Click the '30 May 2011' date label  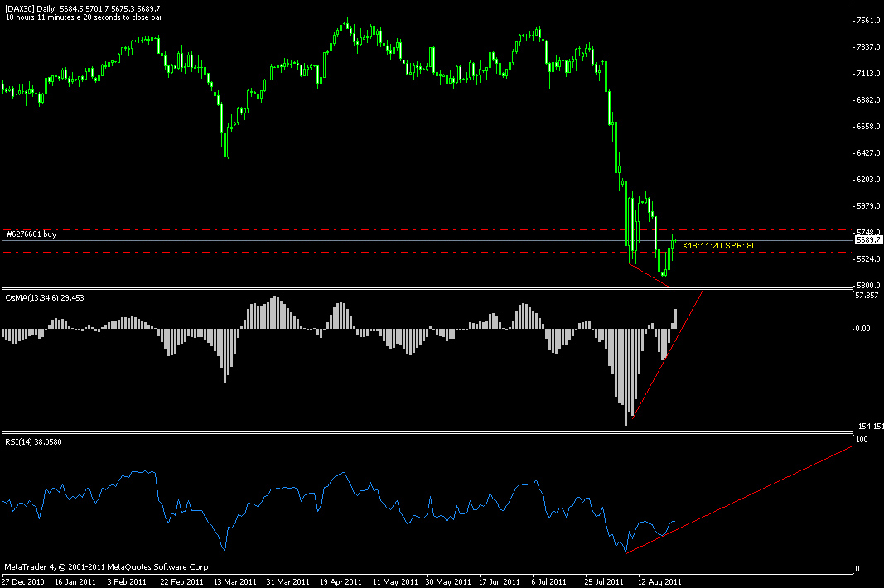click(x=448, y=582)
